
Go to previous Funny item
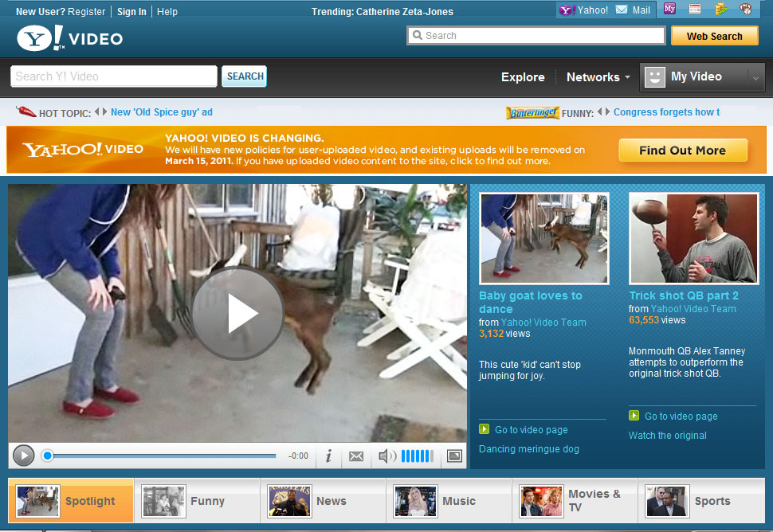[600, 111]
